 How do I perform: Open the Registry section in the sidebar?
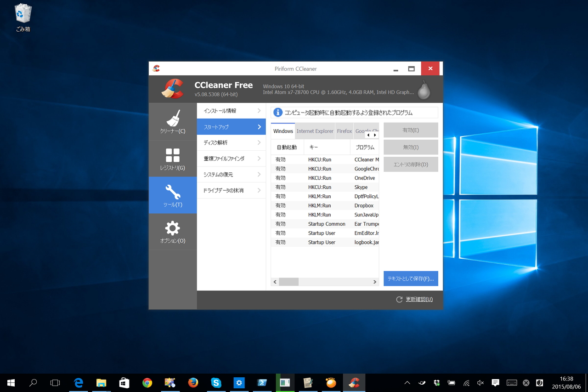(173, 159)
